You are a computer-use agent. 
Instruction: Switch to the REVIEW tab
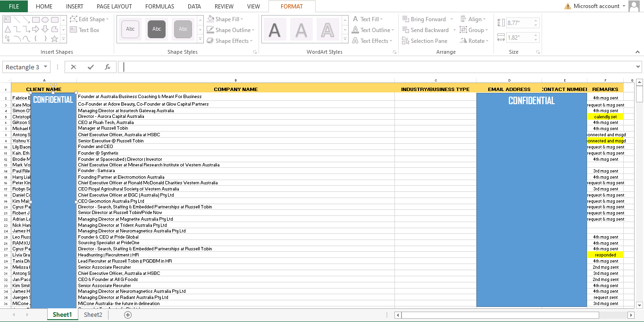224,6
